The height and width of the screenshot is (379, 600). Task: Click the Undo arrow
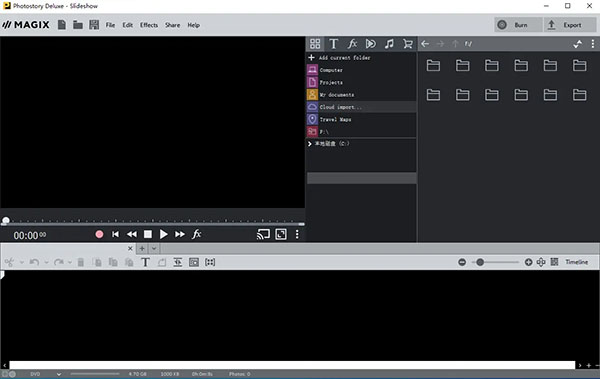click(34, 262)
